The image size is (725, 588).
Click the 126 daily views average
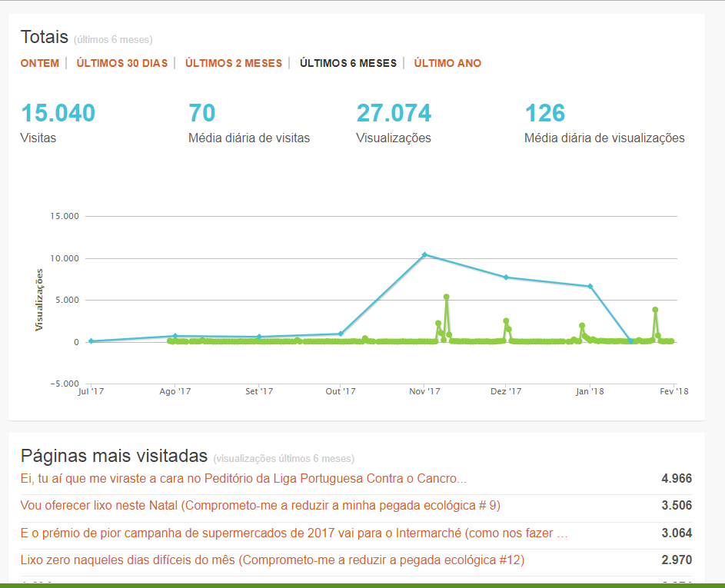[x=544, y=112]
